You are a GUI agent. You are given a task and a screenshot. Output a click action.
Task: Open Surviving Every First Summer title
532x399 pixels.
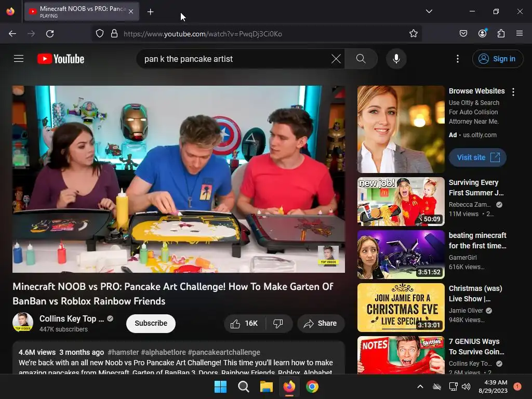[x=476, y=188]
